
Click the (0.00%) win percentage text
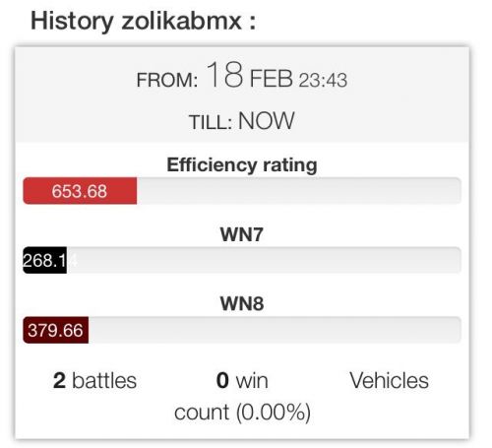pyautogui.click(x=274, y=413)
